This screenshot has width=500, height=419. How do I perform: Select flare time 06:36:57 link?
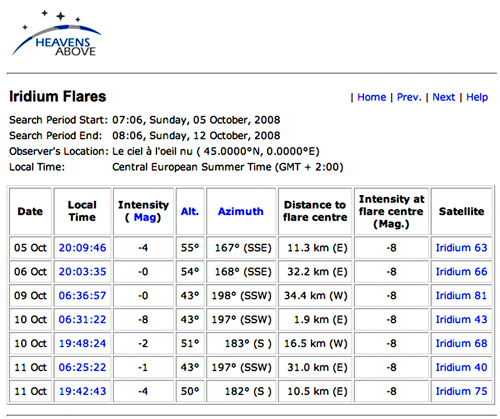pyautogui.click(x=82, y=296)
